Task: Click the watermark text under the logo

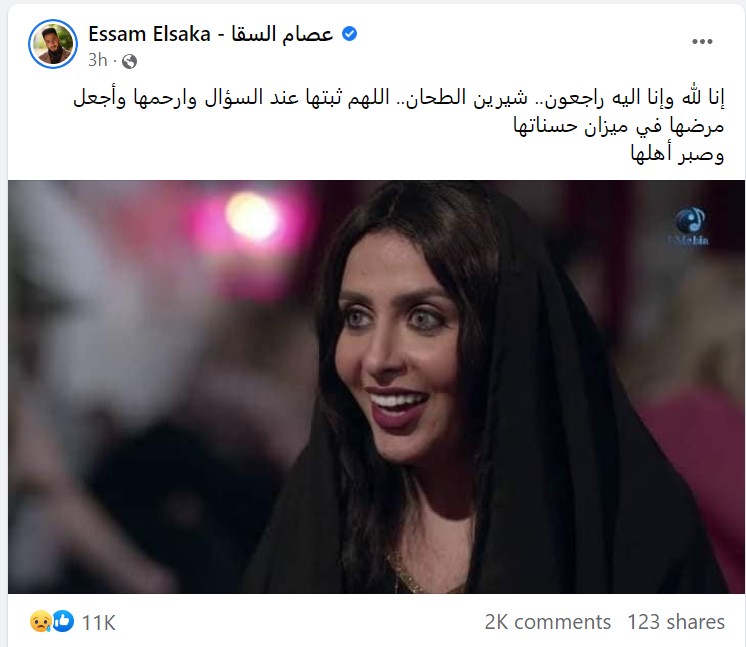Action: (688, 240)
